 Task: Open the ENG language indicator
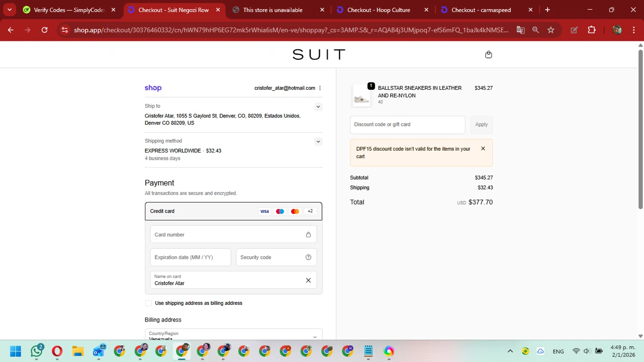click(558, 351)
